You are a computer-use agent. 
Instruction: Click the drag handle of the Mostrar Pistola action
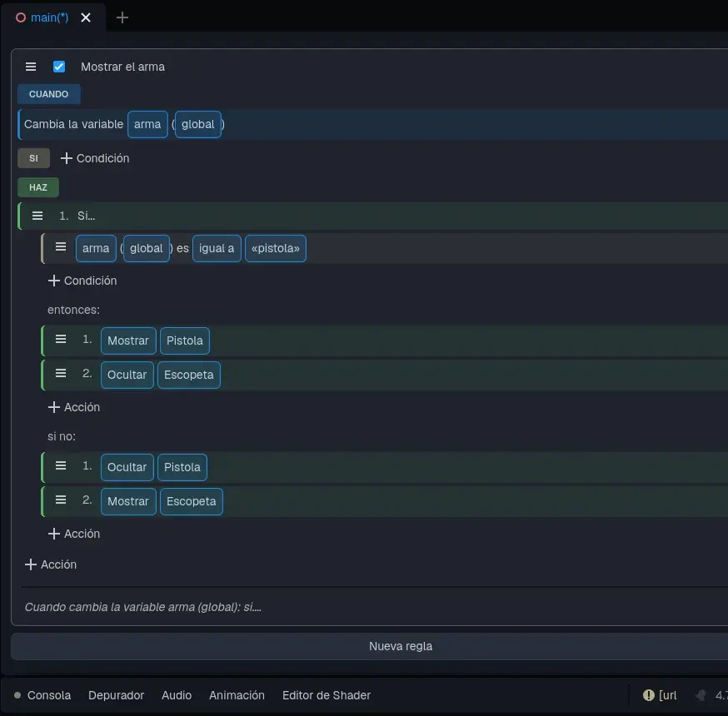click(60, 339)
